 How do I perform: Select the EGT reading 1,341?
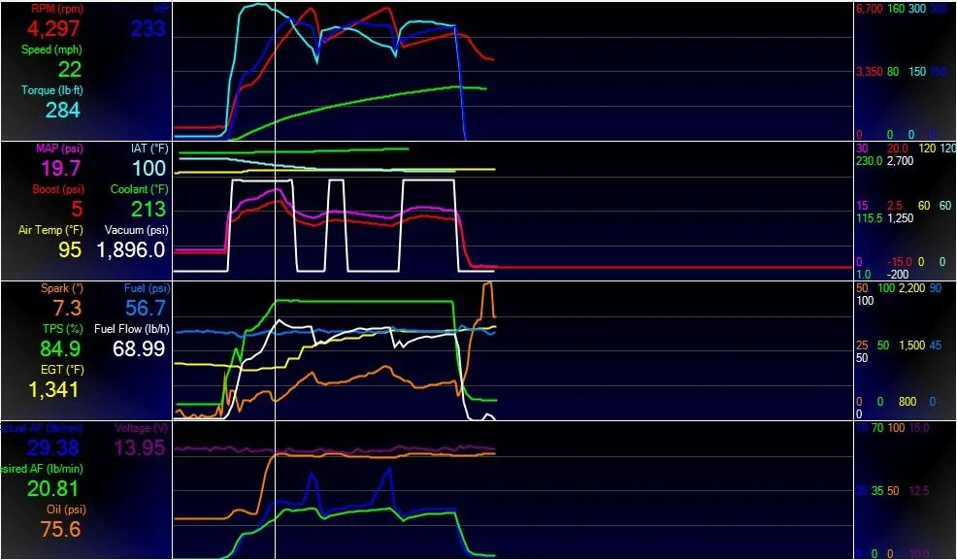(x=53, y=389)
